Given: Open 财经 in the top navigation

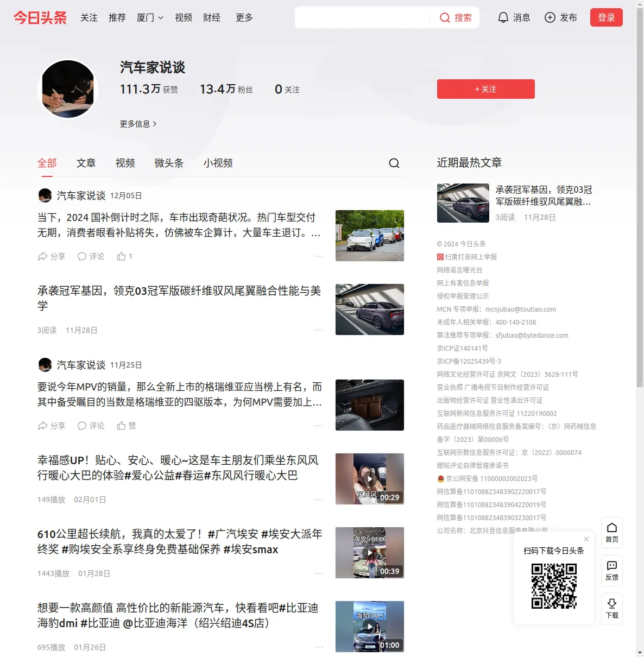Looking at the screenshot, I should pos(212,17).
